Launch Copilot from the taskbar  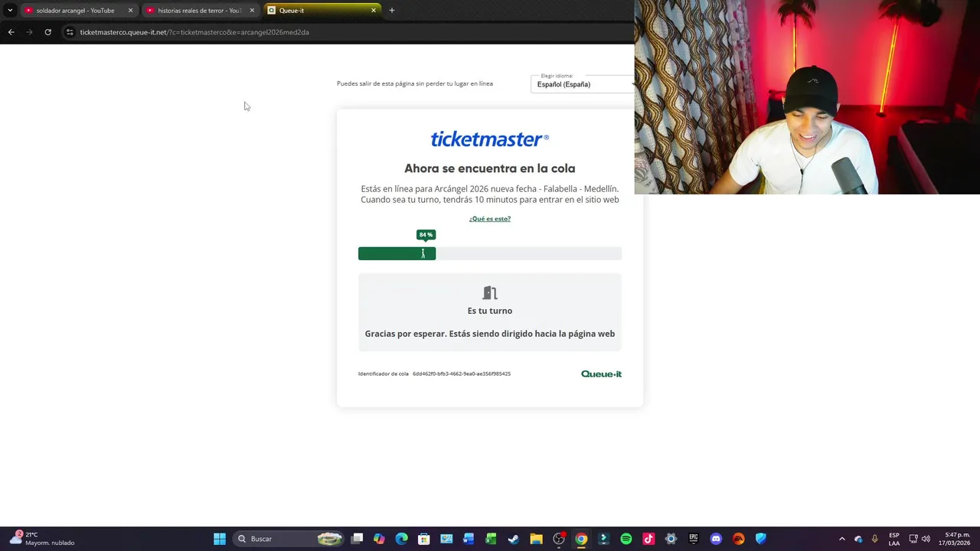tap(379, 539)
